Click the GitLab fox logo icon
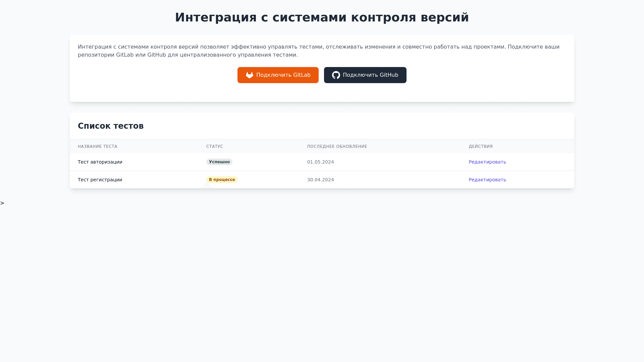Screen dimensions: 644x362 click(x=249, y=75)
